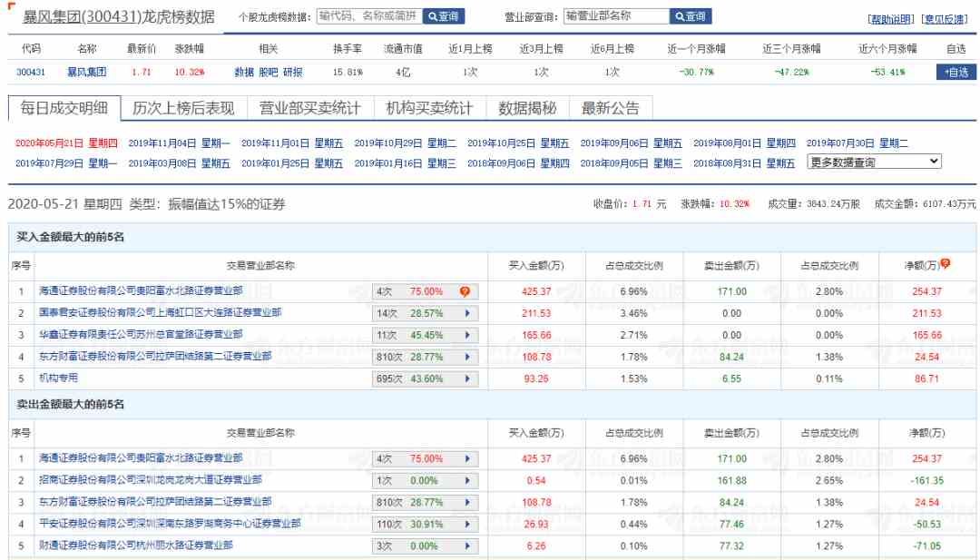
Task: Click orange question mark icon in 海通证券 buy row
Action: coord(465,291)
